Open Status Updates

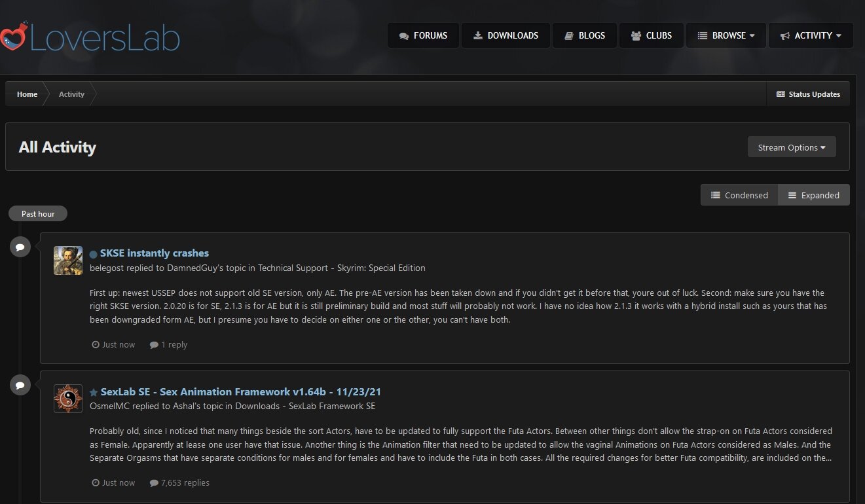pyautogui.click(x=808, y=94)
